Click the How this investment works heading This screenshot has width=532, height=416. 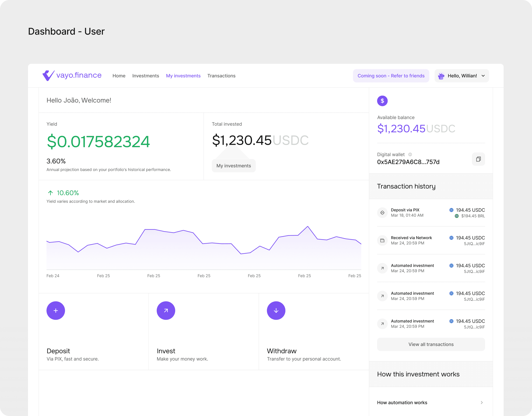tap(418, 374)
